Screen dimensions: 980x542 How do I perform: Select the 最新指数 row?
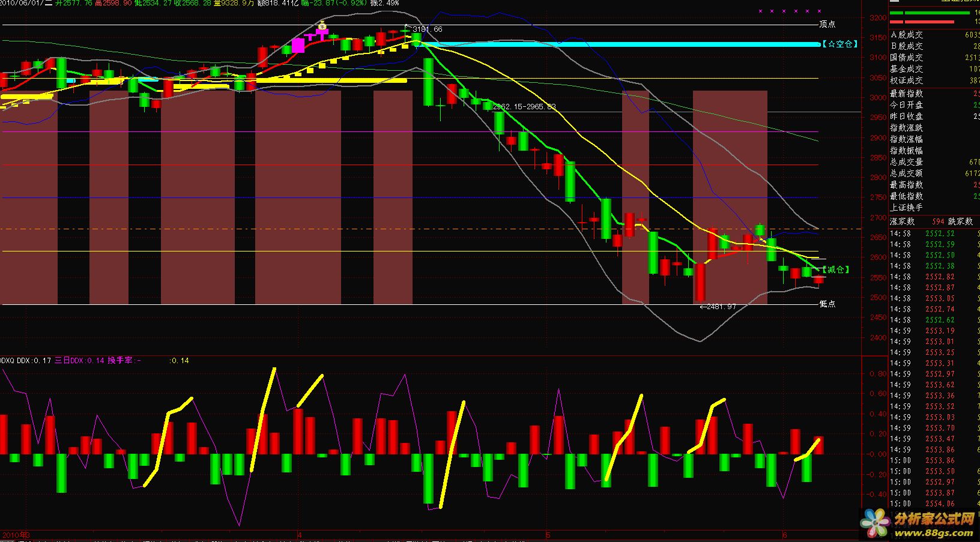click(934, 94)
